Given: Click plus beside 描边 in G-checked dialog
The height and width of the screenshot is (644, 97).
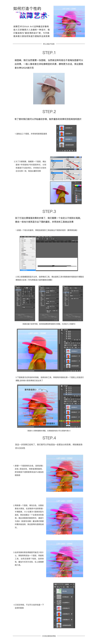Looking at the screenshot, I should [x=62, y=179].
